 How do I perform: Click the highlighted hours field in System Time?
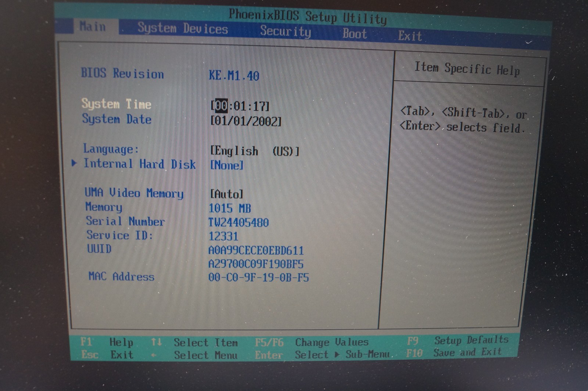[x=221, y=106]
